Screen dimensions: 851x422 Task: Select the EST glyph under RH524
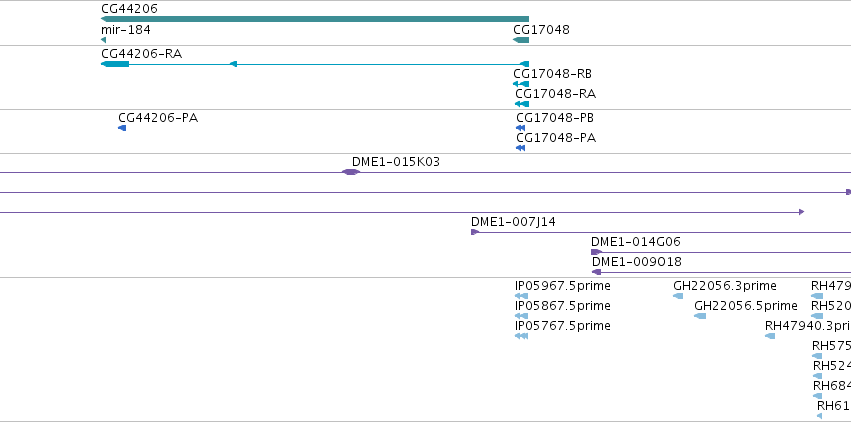[817, 376]
